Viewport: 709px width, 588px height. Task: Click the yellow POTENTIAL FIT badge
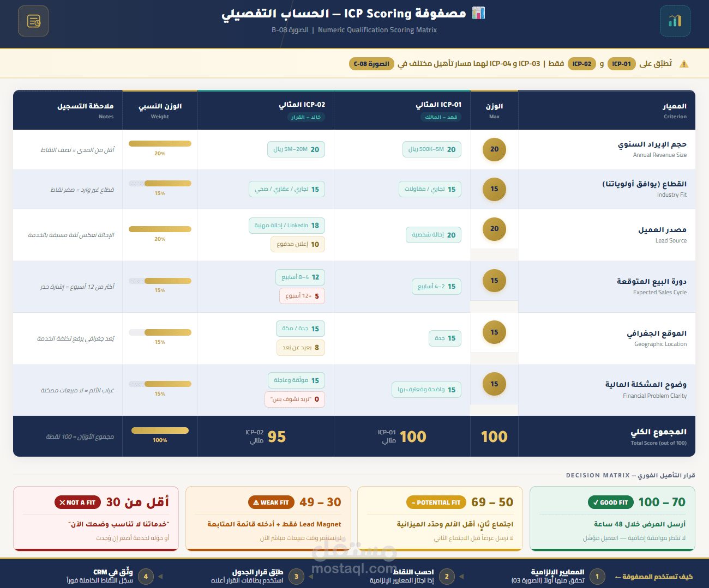[436, 502]
